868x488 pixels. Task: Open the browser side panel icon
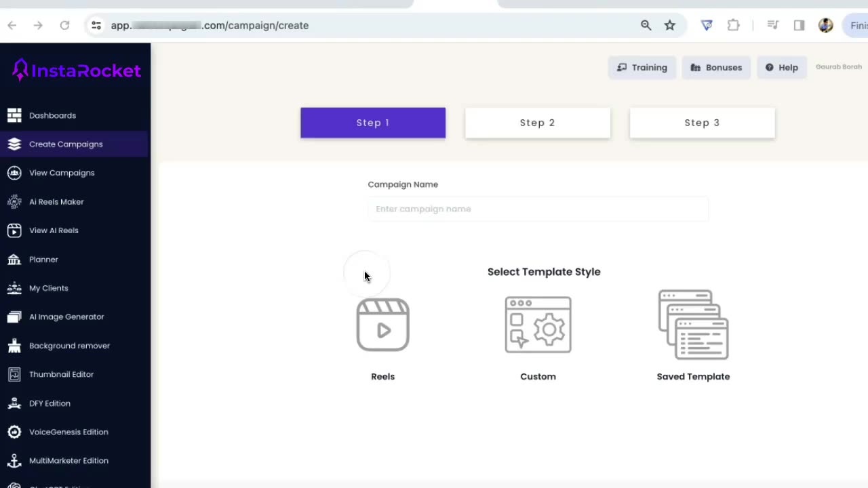coord(799,25)
